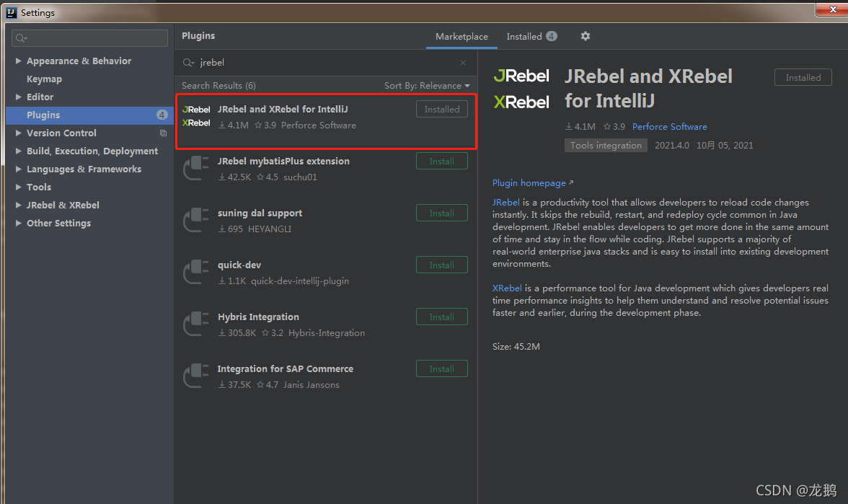Click the settings search magnifier icon
This screenshot has width=848, height=504.
[21, 37]
